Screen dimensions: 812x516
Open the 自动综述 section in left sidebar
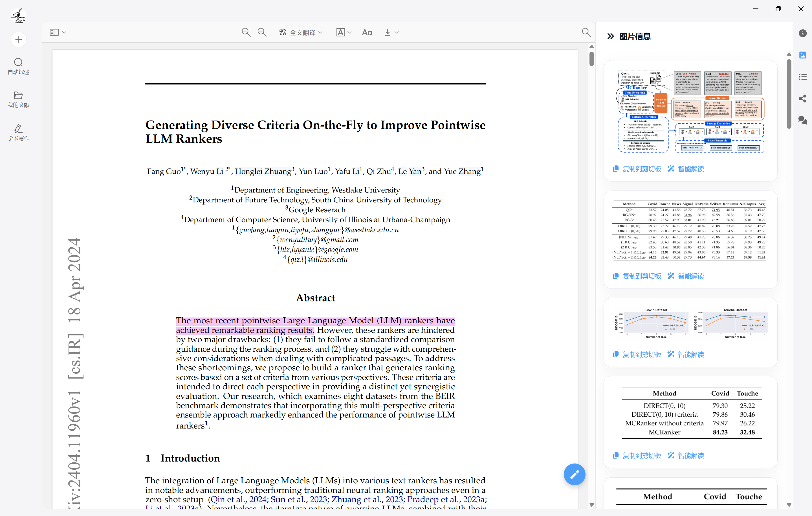coord(19,66)
